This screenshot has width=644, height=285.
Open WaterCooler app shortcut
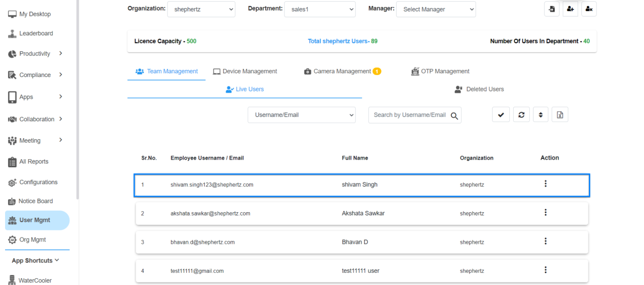pyautogui.click(x=29, y=280)
